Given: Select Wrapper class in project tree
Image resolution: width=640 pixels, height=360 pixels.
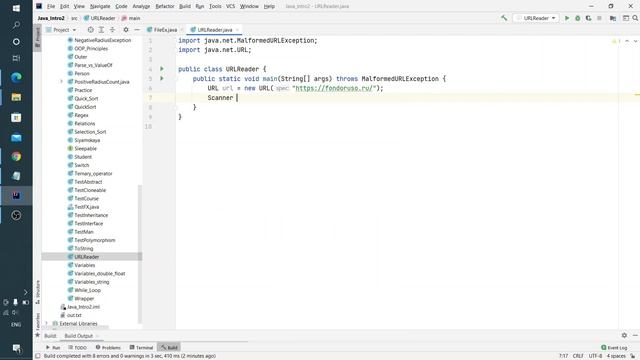Looking at the screenshot, I should [84, 298].
